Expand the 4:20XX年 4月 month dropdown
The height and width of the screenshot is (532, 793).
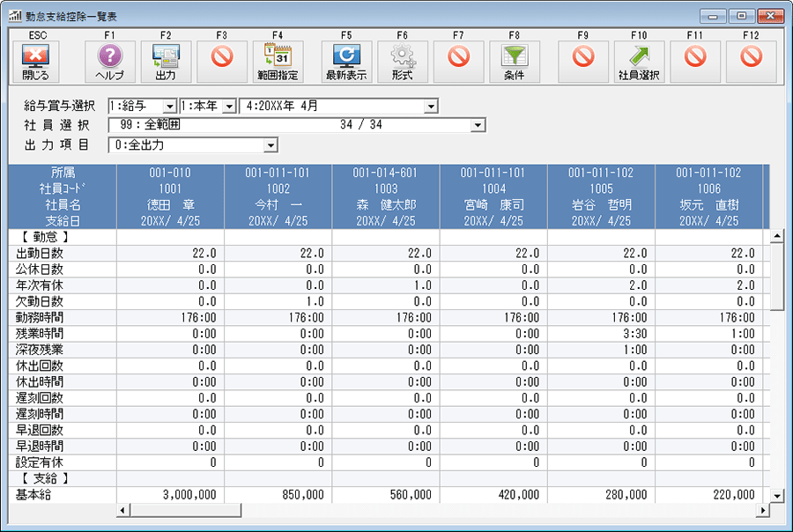click(431, 107)
